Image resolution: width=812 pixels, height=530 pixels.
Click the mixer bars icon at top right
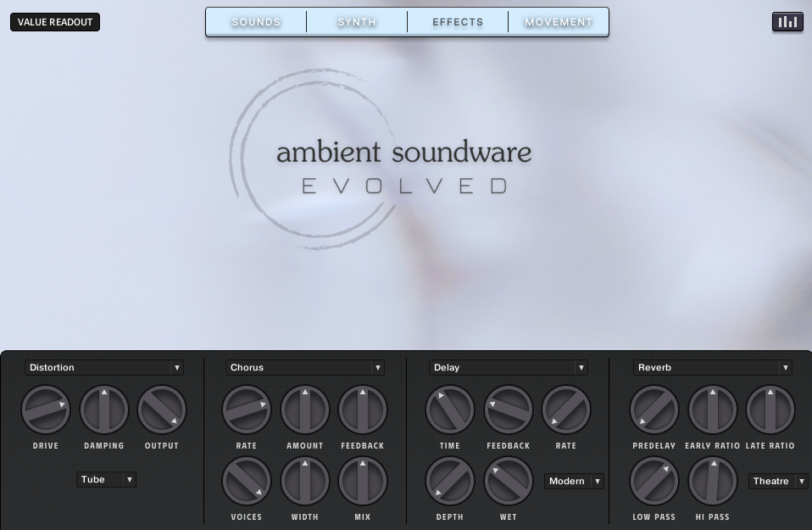click(787, 22)
